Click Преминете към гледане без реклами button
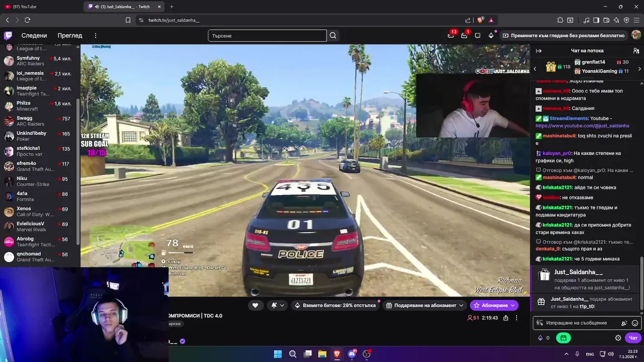 click(563, 36)
